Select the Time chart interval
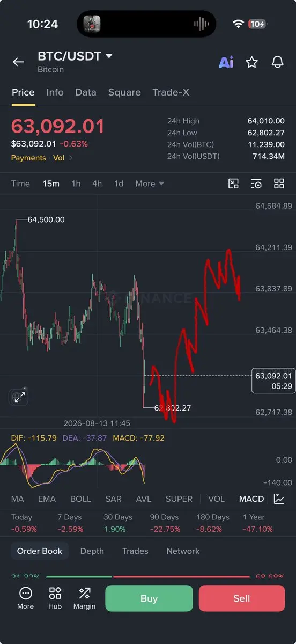 [x=20, y=184]
